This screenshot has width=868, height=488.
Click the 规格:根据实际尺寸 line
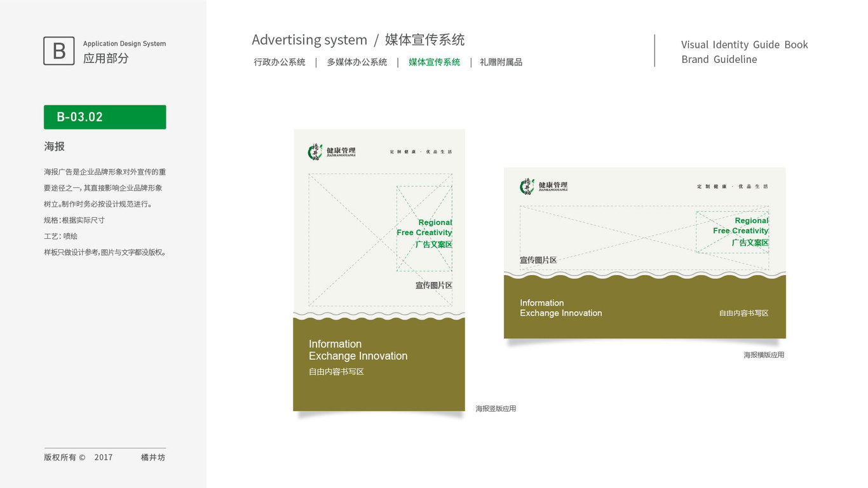click(x=74, y=220)
